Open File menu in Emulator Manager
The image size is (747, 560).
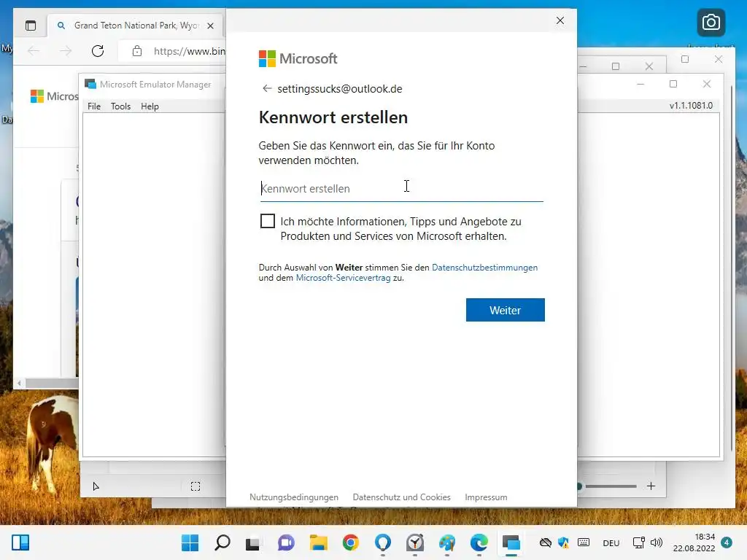94,106
